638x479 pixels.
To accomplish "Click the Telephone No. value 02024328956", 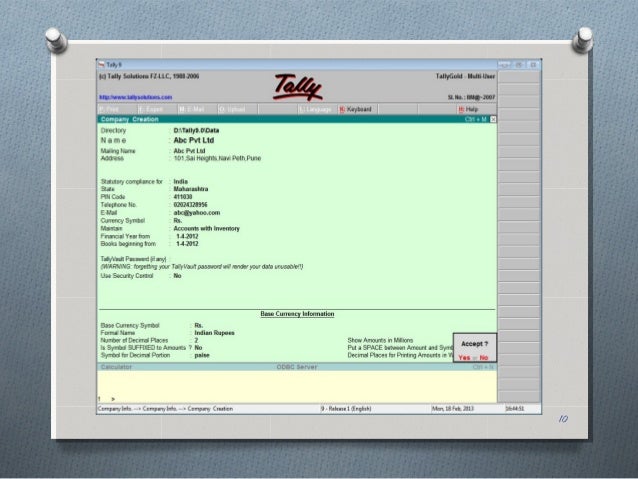I will click(190, 205).
